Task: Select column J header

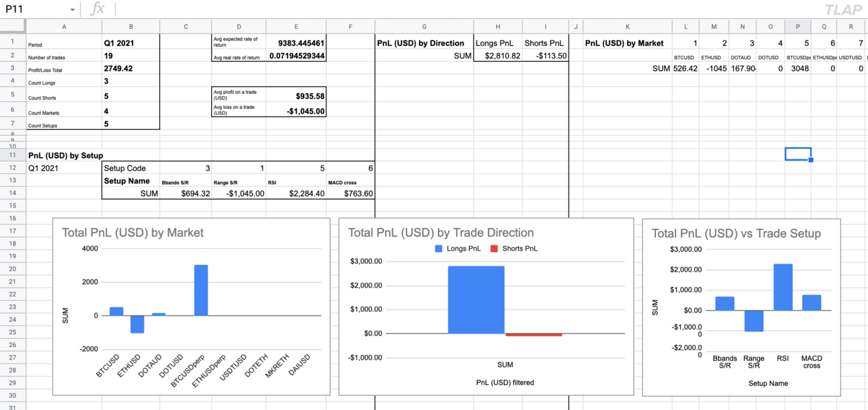Action: point(575,26)
